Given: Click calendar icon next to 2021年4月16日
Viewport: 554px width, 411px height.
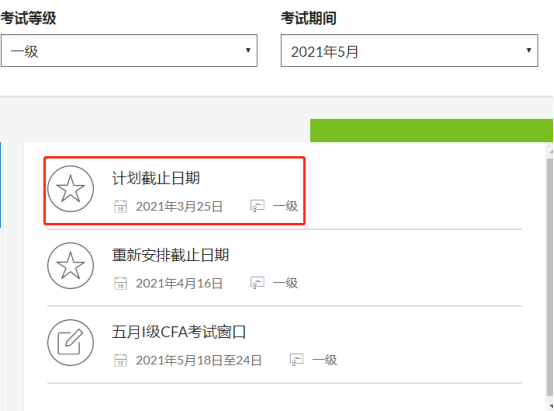Looking at the screenshot, I should click(120, 283).
